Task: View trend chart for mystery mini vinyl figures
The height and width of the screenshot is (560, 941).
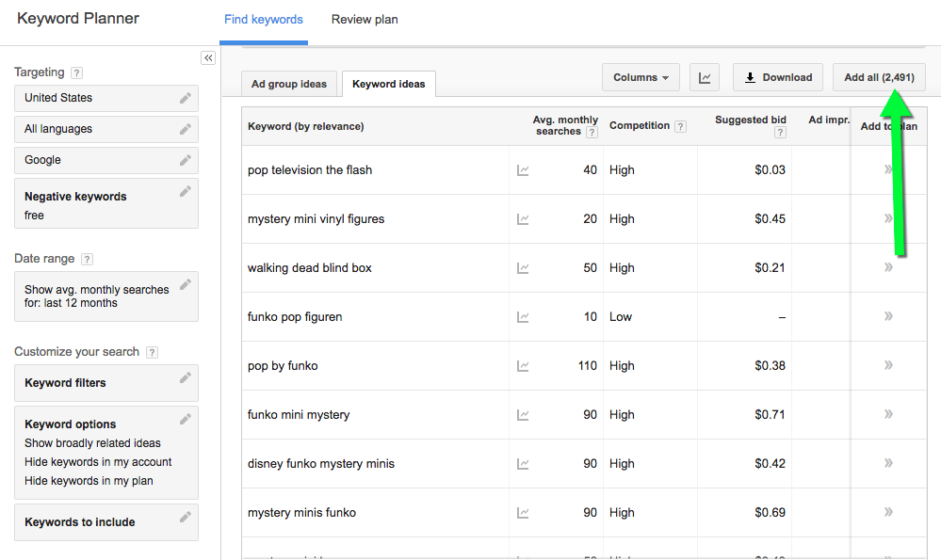Action: tap(523, 219)
